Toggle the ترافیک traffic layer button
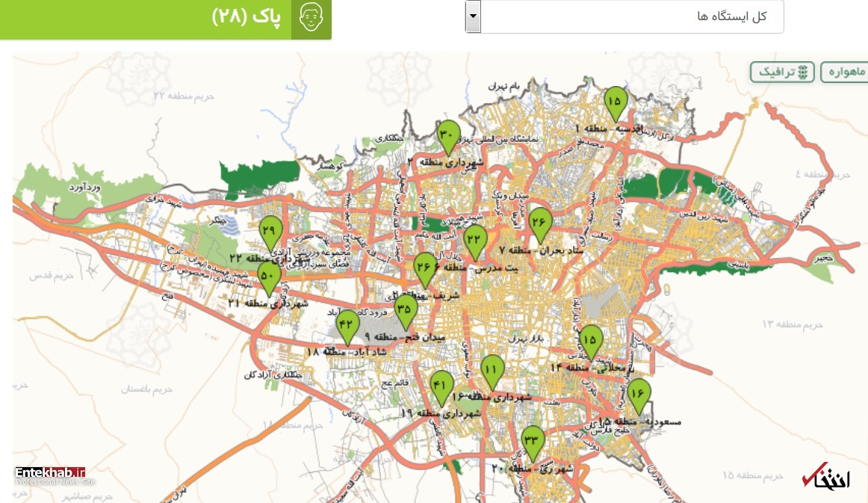The image size is (868, 503). [x=782, y=72]
